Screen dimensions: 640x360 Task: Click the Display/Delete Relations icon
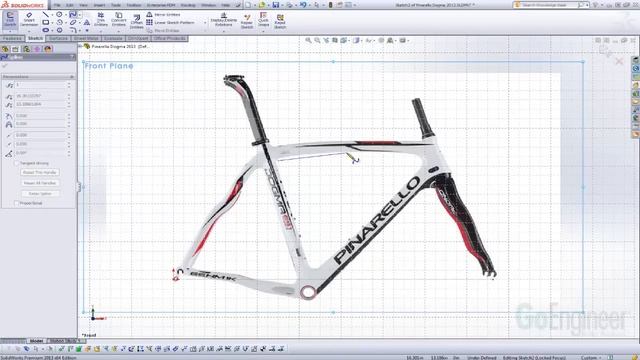224,20
